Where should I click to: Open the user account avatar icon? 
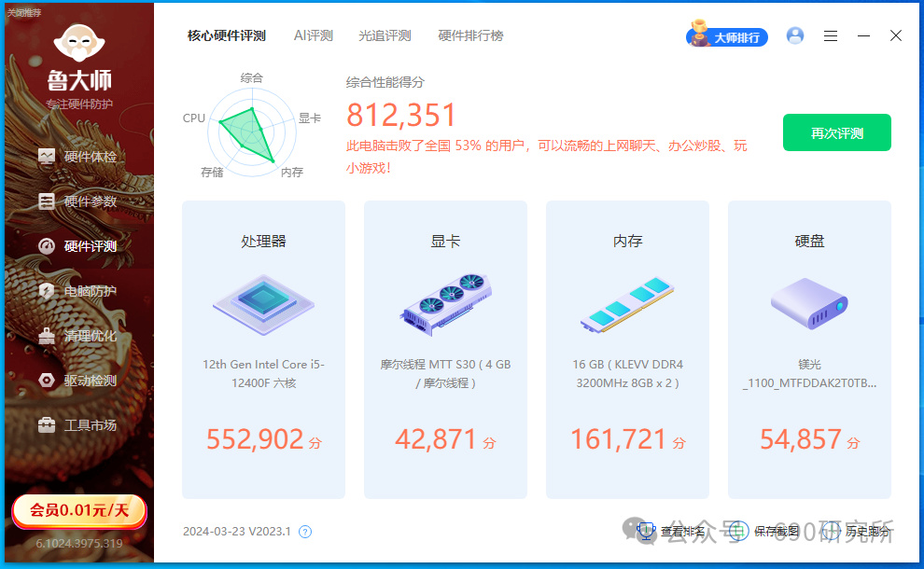795,36
